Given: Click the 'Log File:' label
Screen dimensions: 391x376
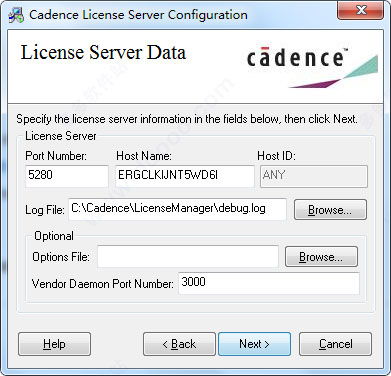Looking at the screenshot, I should [x=45, y=210].
